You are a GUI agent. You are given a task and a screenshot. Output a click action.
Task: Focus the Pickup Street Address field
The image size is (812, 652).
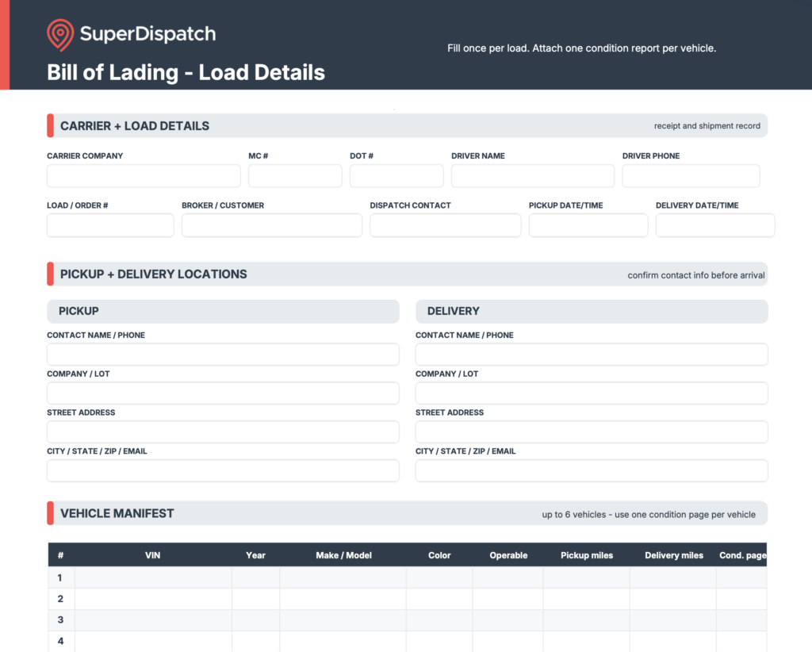click(x=223, y=432)
